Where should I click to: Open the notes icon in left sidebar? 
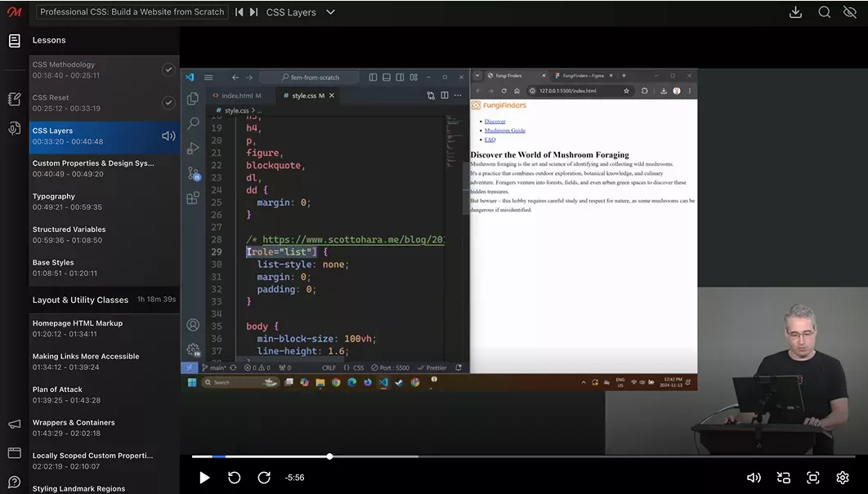(14, 99)
